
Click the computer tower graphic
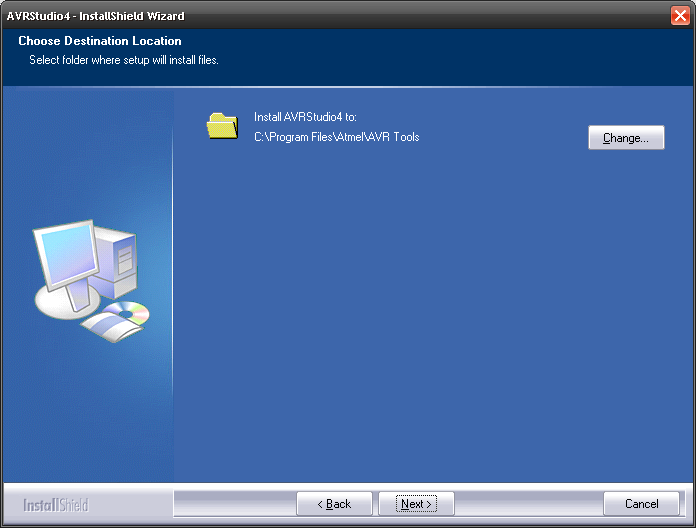123,260
